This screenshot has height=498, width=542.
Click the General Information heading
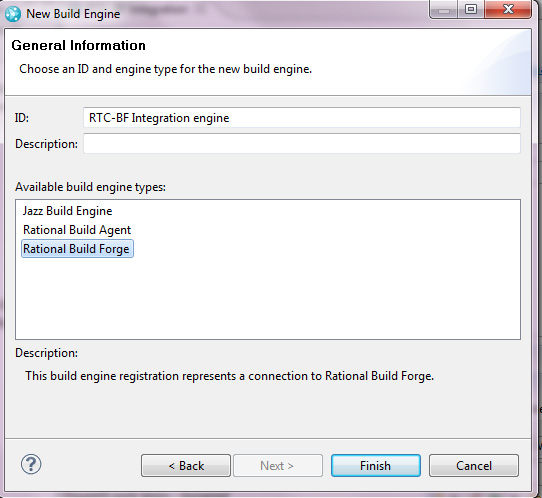tap(78, 46)
